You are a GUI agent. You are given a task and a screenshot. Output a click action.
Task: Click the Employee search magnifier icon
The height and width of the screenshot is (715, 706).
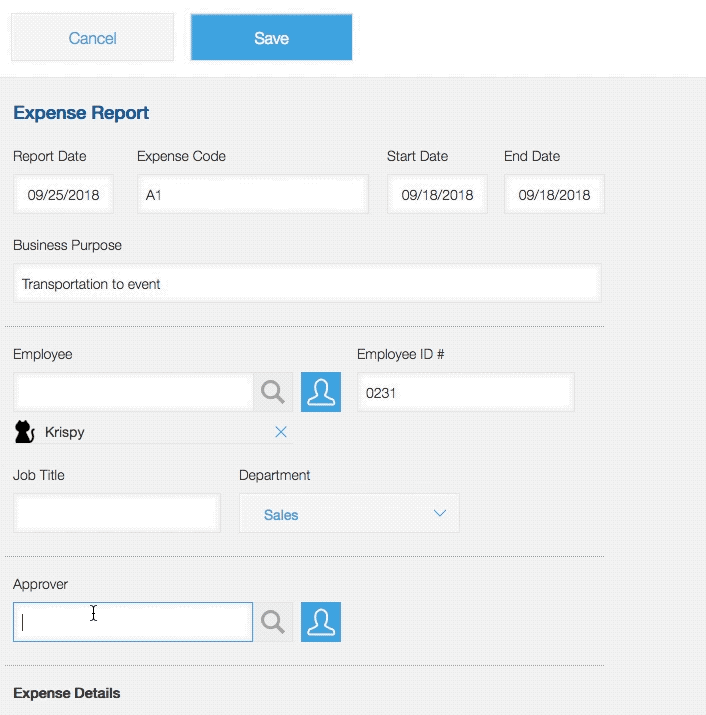pos(272,392)
